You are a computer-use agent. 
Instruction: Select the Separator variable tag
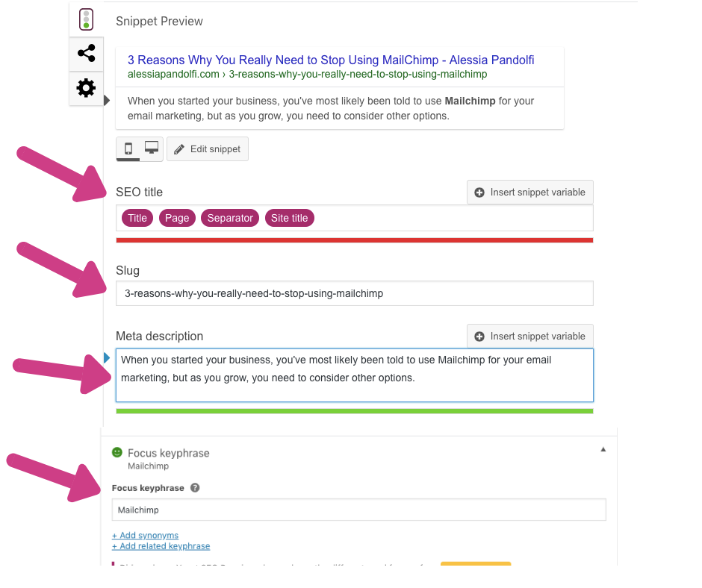(230, 218)
